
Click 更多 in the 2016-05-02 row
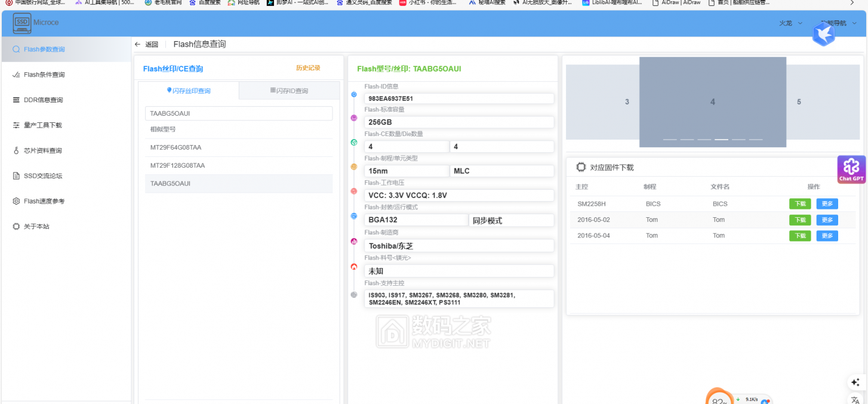tap(827, 220)
